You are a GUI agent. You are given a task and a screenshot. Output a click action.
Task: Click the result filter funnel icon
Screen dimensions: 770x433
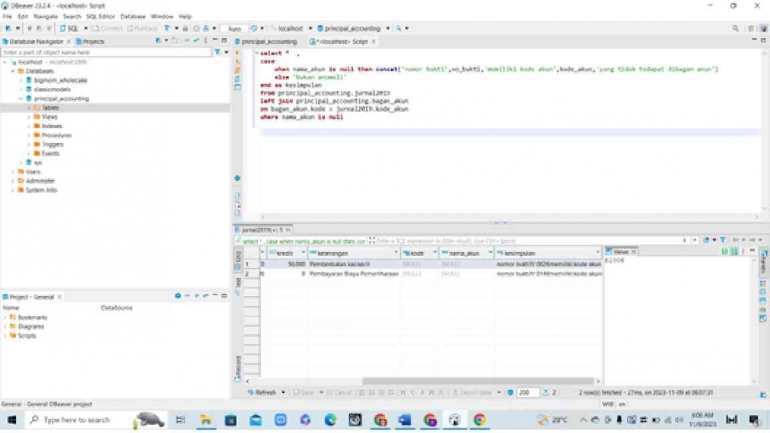point(723,240)
